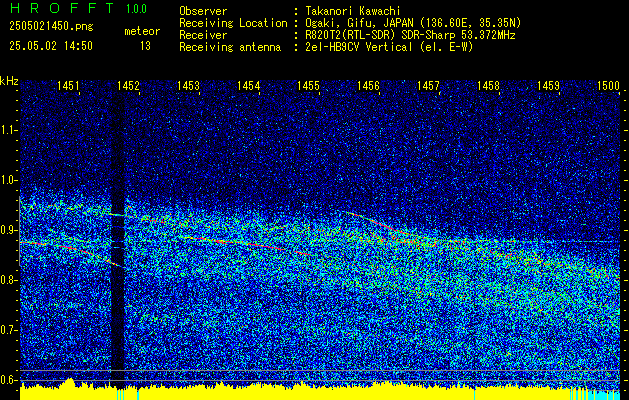
Task: Click the 'Receiving antenna' label
Action: [x=230, y=47]
